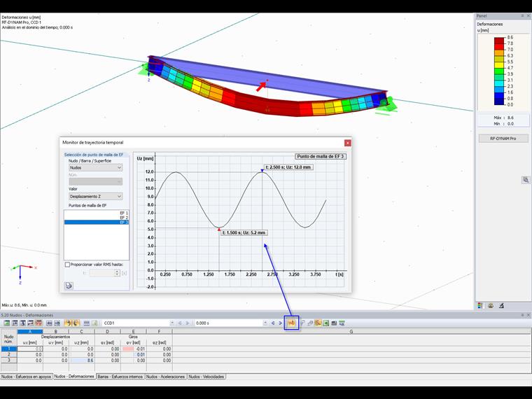Viewport: 532px width, 399px height.
Task: Click the dark screen icon before the last toolbar icon
Action: pyautogui.click(x=334, y=323)
